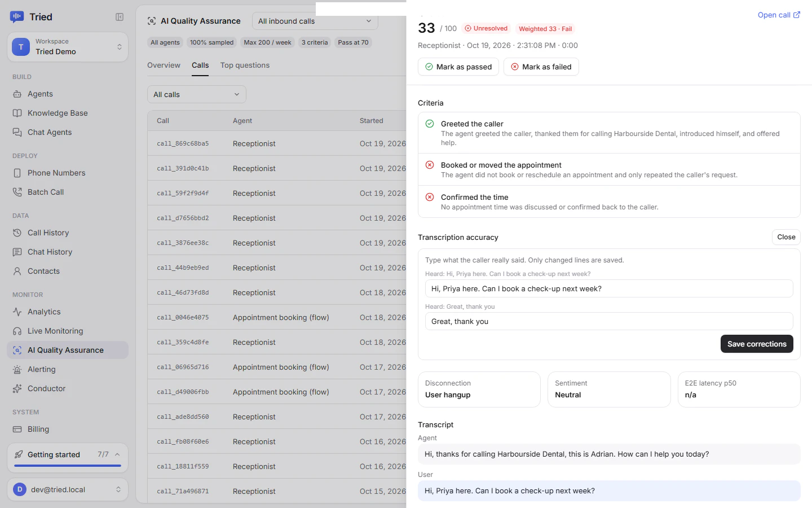The width and height of the screenshot is (812, 508).
Task: Click the Analytics pulse icon
Action: point(17,312)
